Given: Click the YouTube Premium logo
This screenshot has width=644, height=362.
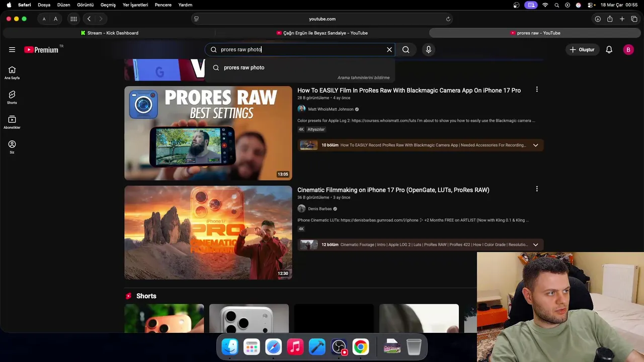Looking at the screenshot, I should tap(41, 50).
